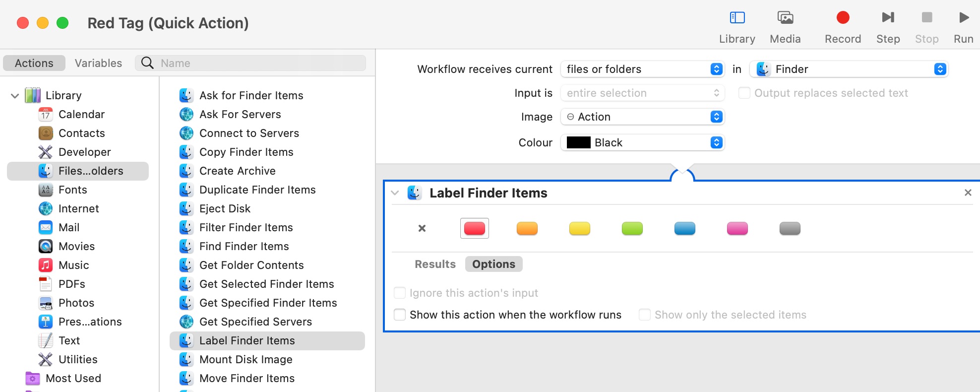Choose Create Archive action

click(x=237, y=171)
